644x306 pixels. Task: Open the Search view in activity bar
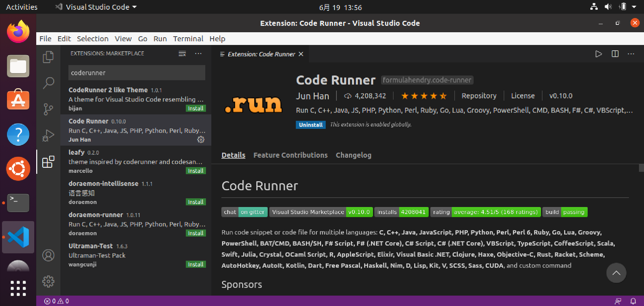[48, 83]
